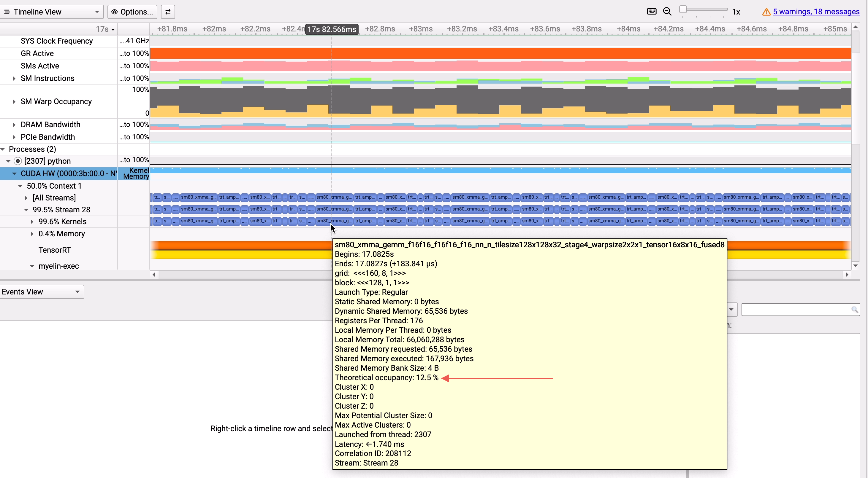Expand the 99.6% Kernels row
The height and width of the screenshot is (478, 868).
pos(32,222)
